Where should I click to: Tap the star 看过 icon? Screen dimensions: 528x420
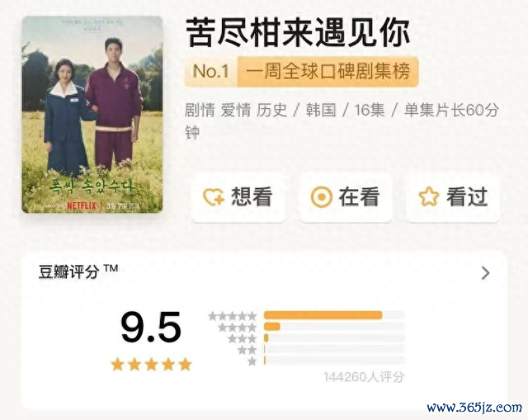coord(429,196)
